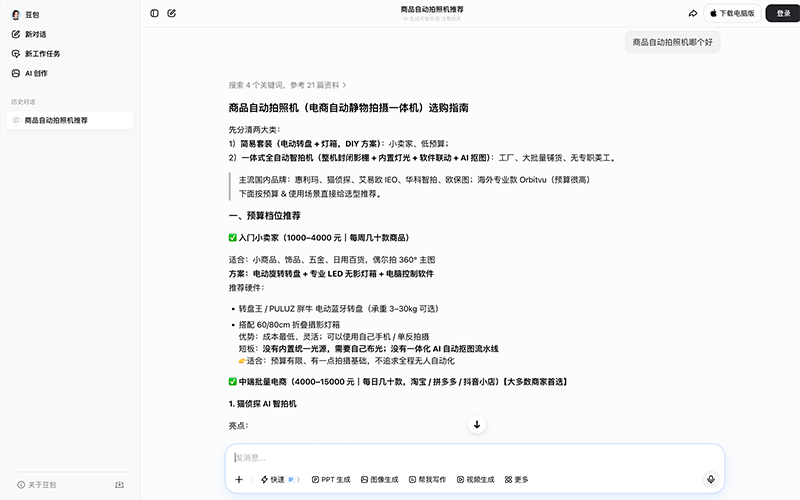Expand 搜索 4 个关键词 references

pyautogui.click(x=287, y=85)
